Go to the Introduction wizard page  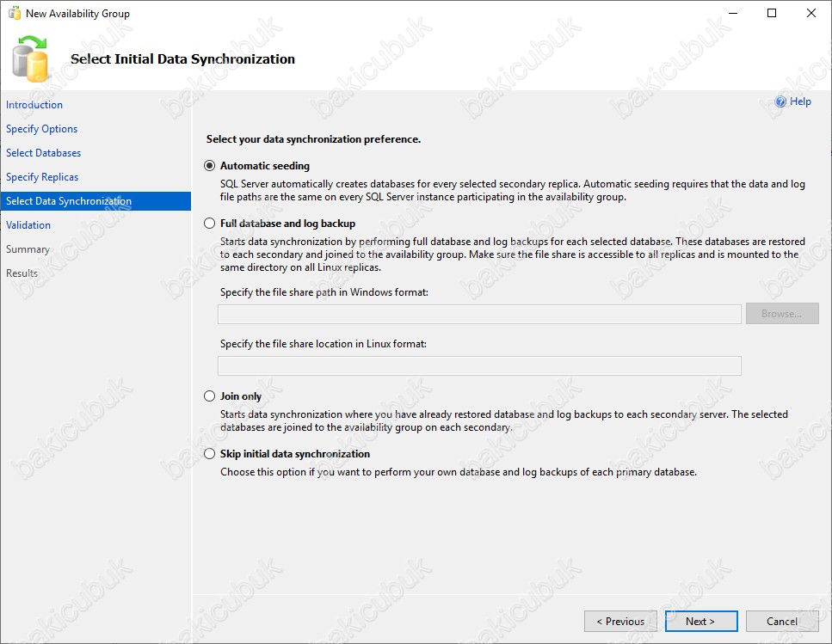(x=34, y=105)
